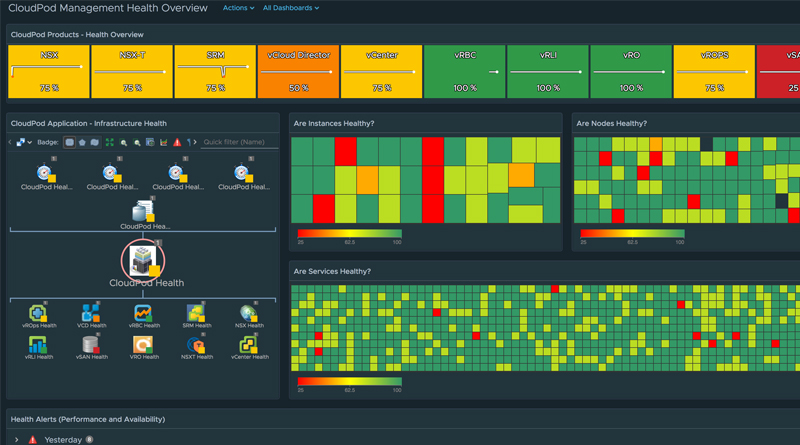Open the chart metrics toolbar icon

[163, 142]
